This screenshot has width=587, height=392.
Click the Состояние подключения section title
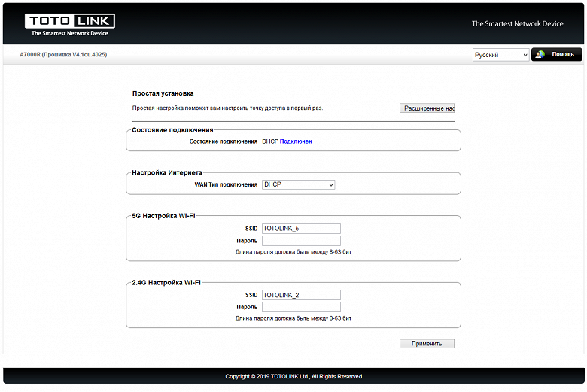172,130
